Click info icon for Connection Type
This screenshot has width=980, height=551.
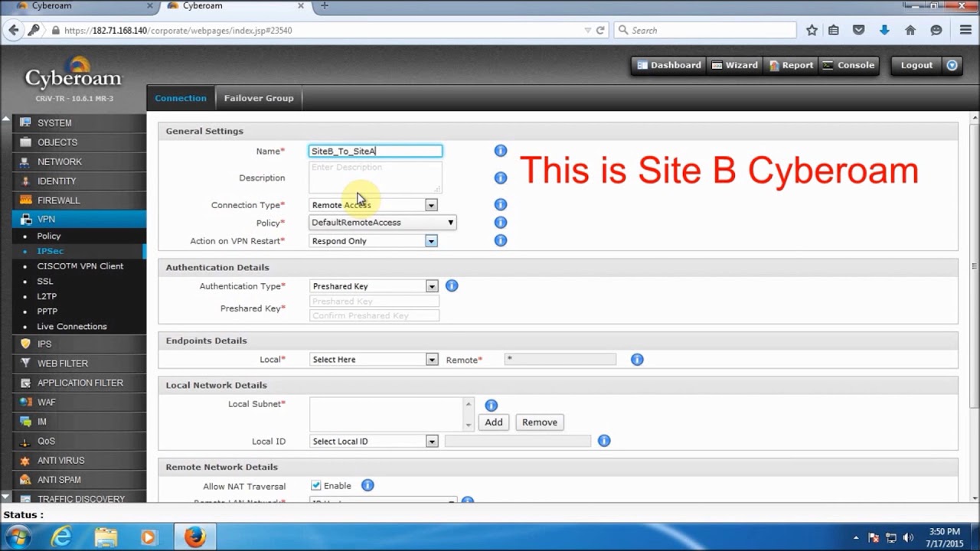[501, 204]
